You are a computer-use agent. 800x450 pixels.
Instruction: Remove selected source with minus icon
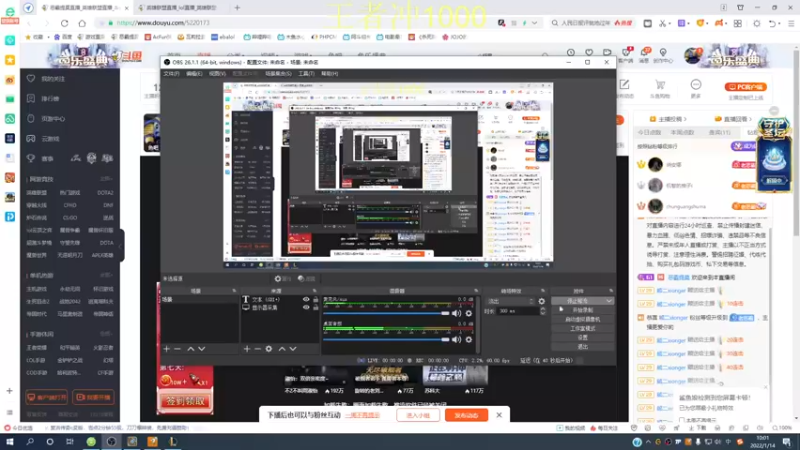(258, 349)
